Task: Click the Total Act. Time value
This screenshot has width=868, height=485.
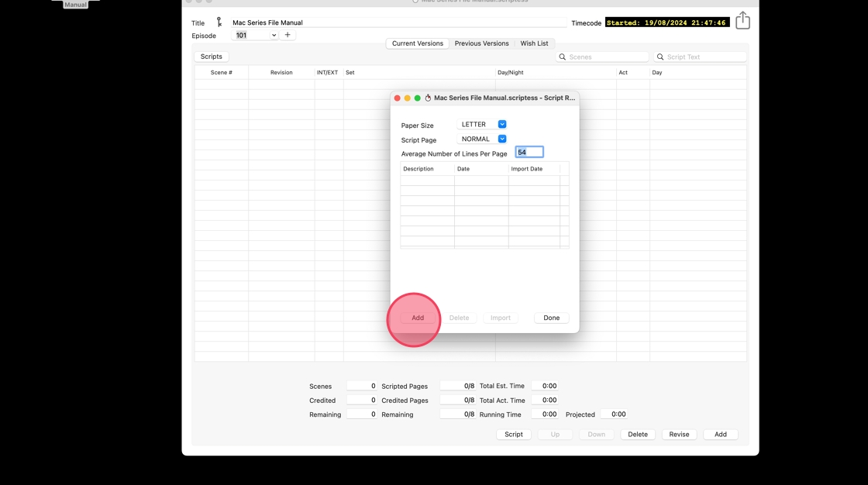Action: (546, 400)
